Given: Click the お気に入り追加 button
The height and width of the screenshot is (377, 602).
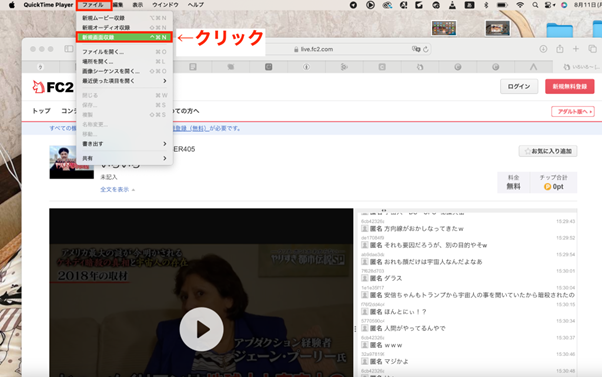Looking at the screenshot, I should coord(548,151).
